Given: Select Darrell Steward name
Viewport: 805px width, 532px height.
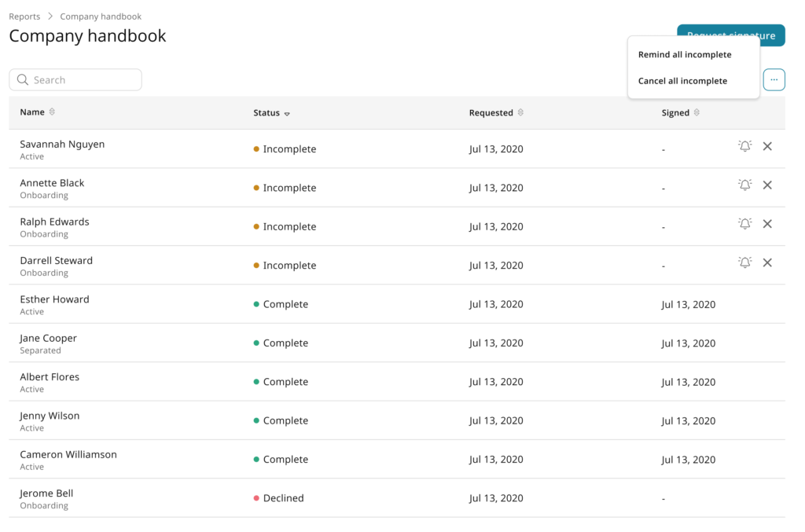Looking at the screenshot, I should [56, 261].
